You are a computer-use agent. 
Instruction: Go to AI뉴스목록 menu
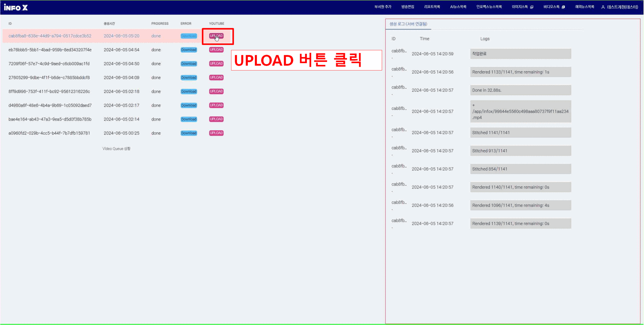point(458,7)
